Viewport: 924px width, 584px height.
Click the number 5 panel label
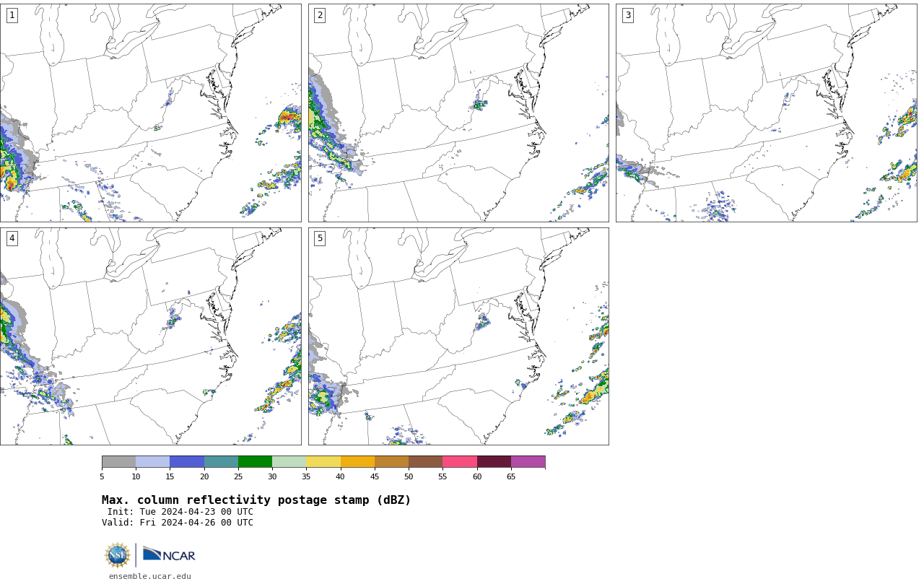(320, 238)
